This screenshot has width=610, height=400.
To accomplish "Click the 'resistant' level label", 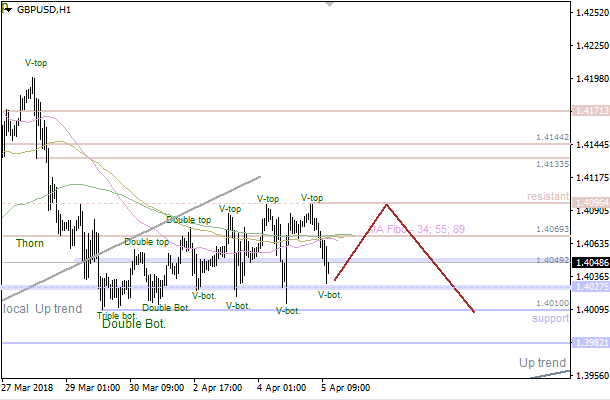I will (549, 197).
